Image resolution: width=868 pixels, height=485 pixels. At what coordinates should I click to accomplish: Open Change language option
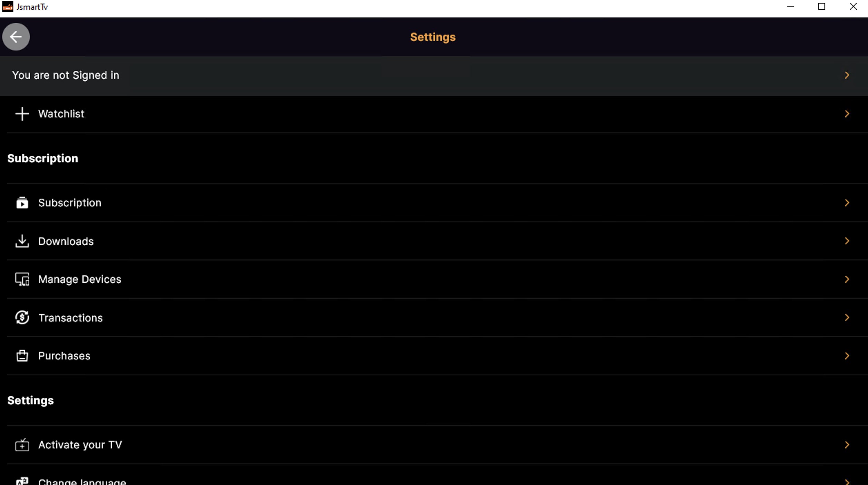pyautogui.click(x=437, y=475)
